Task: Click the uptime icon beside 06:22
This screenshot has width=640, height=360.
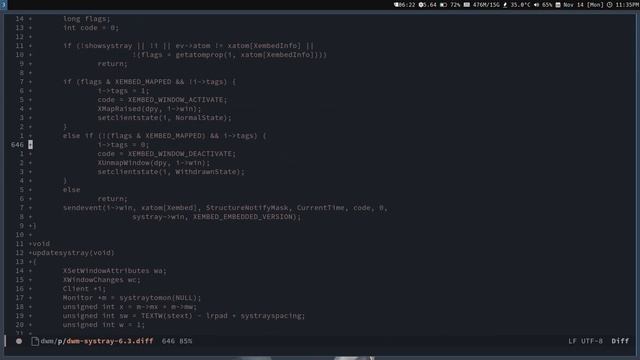Action: pyautogui.click(x=396, y=5)
